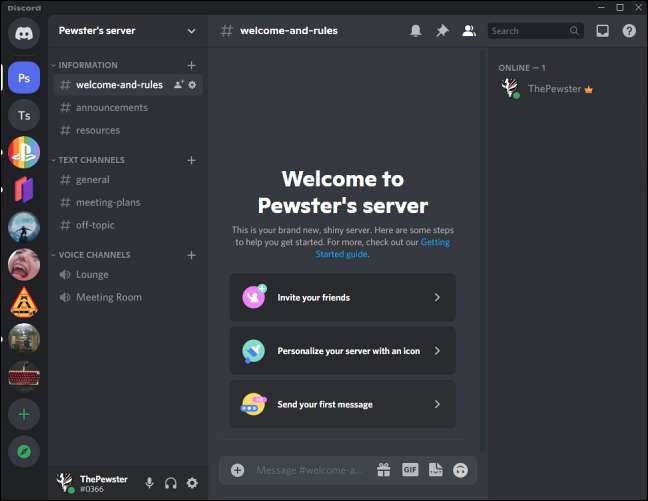Image resolution: width=648 pixels, height=501 pixels.
Task: Collapse the VOICE CHANNELS category
Action: (x=94, y=255)
